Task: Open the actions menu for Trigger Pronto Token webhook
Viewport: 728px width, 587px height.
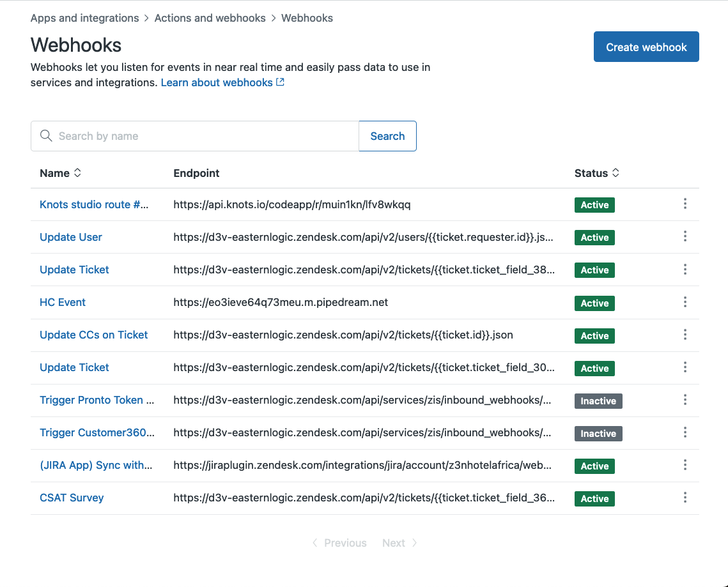Action: [x=685, y=400]
